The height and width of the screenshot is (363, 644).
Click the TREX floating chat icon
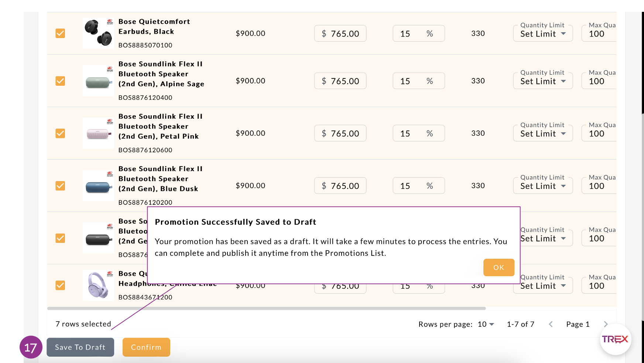[615, 339]
